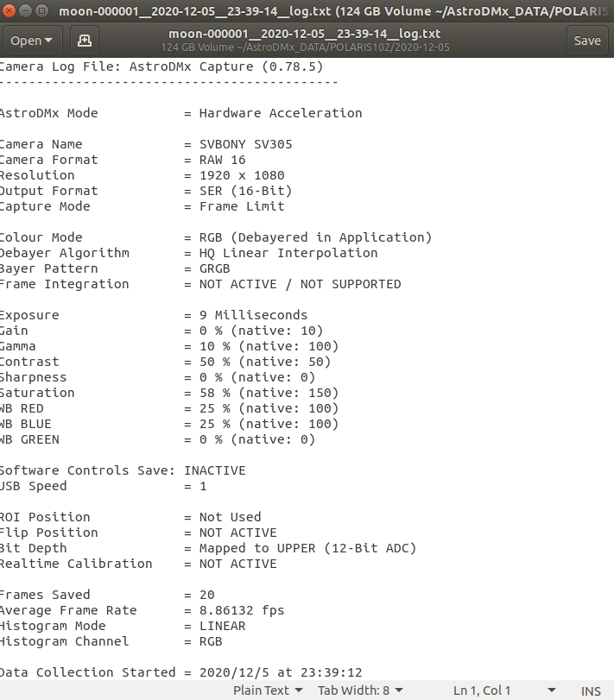This screenshot has width=614, height=700.
Task: Toggle the INS insert mode indicator
Action: (x=591, y=691)
